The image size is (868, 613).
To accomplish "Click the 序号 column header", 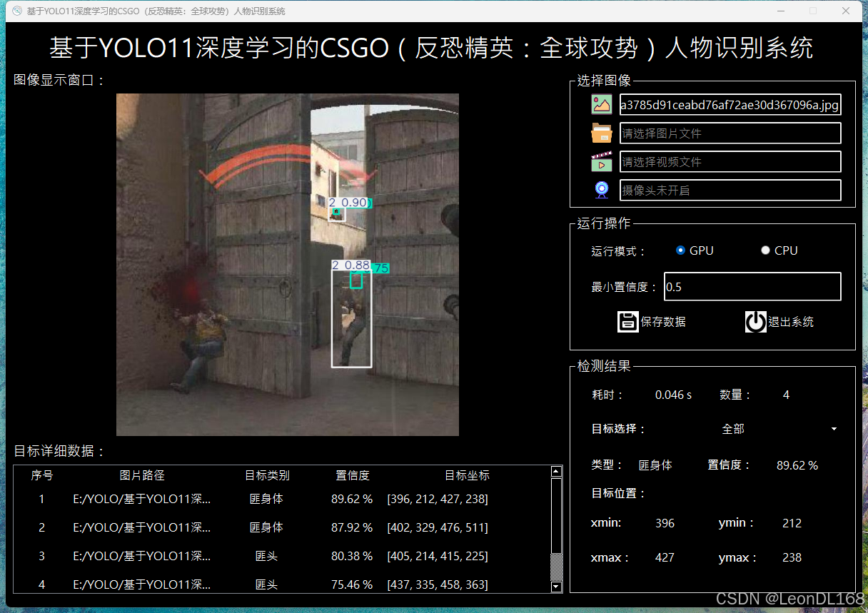I will point(42,475).
